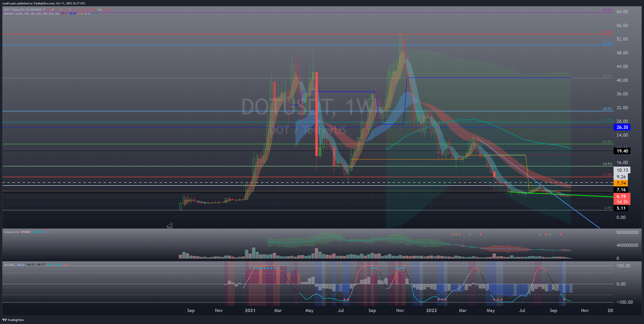This screenshot has width=644, height=324.
Task: Click the Volume (26) indicator legend
Action: (11, 232)
